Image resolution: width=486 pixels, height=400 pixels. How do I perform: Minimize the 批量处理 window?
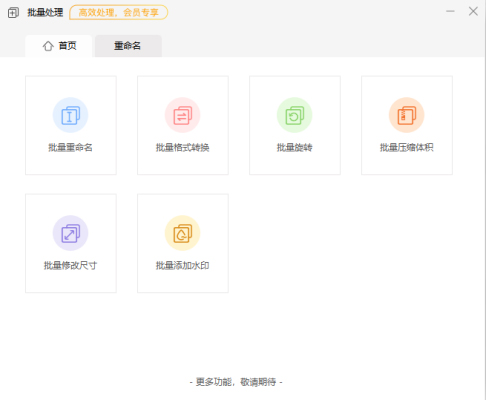(450, 11)
